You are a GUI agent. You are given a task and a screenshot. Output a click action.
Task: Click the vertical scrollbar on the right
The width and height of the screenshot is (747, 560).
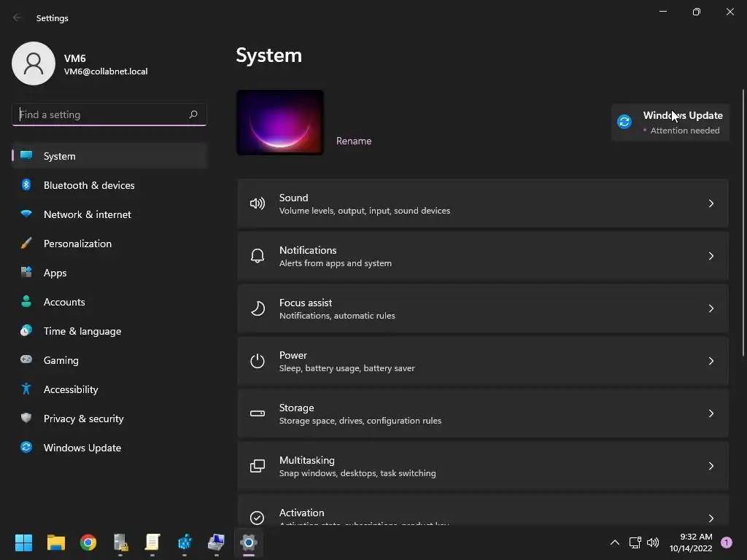pyautogui.click(x=743, y=223)
